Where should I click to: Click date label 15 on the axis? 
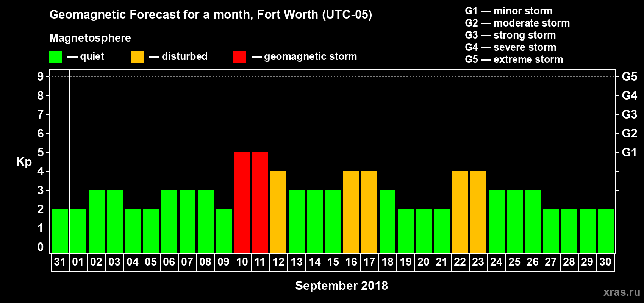point(333,262)
